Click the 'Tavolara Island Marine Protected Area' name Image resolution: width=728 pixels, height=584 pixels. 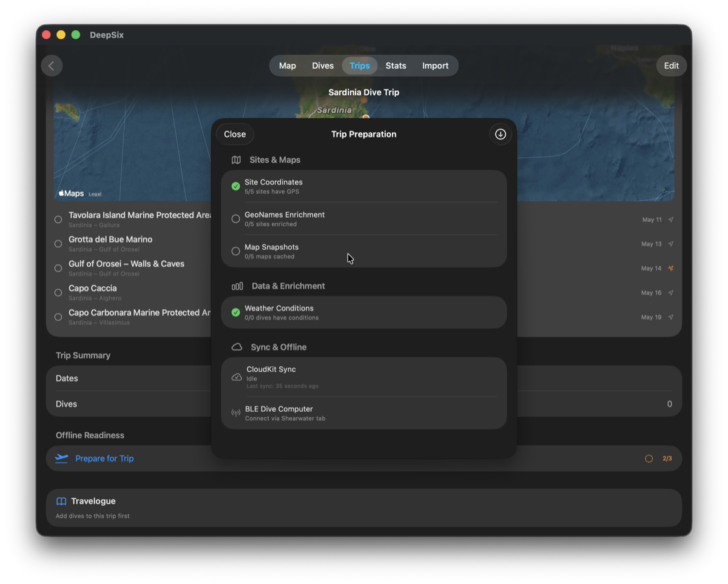pos(140,215)
